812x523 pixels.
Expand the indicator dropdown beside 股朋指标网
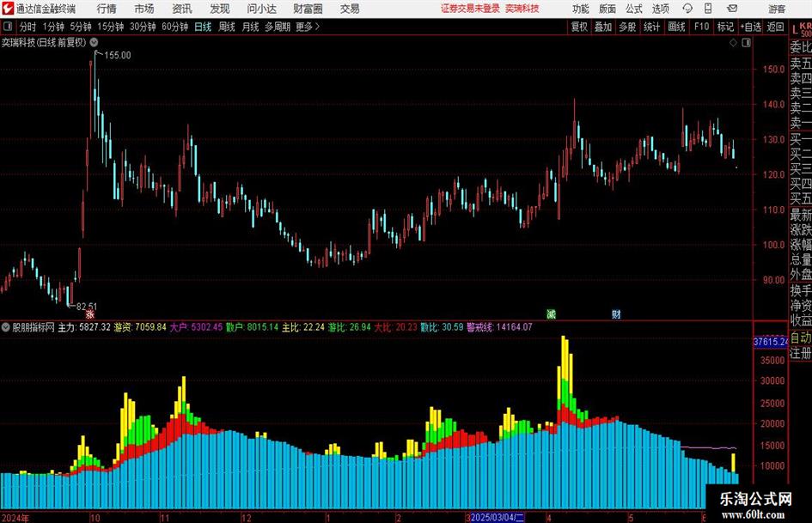click(x=5, y=327)
